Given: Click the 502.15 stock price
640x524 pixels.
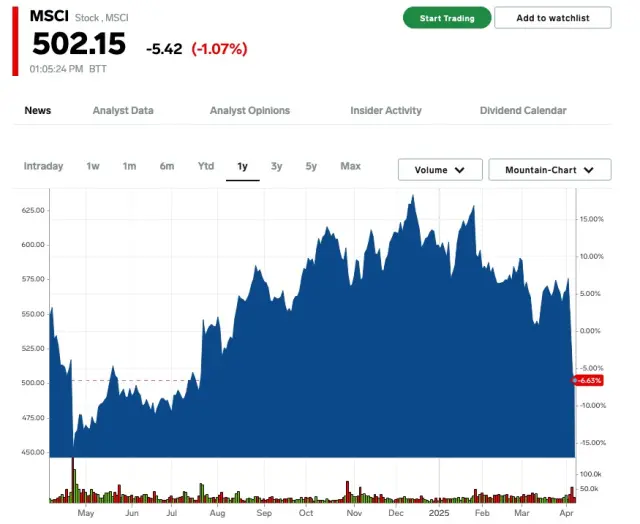Looking at the screenshot, I should pos(79,44).
